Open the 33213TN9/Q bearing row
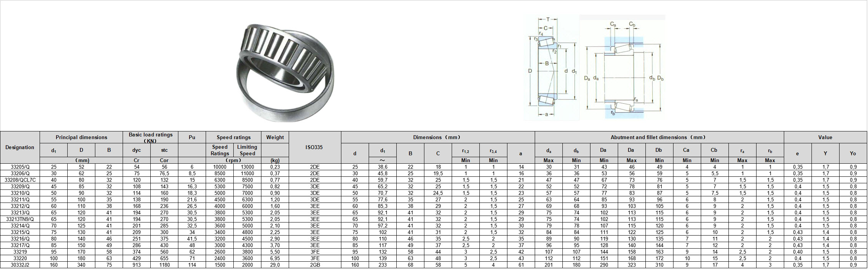The image size is (868, 269). [20, 219]
